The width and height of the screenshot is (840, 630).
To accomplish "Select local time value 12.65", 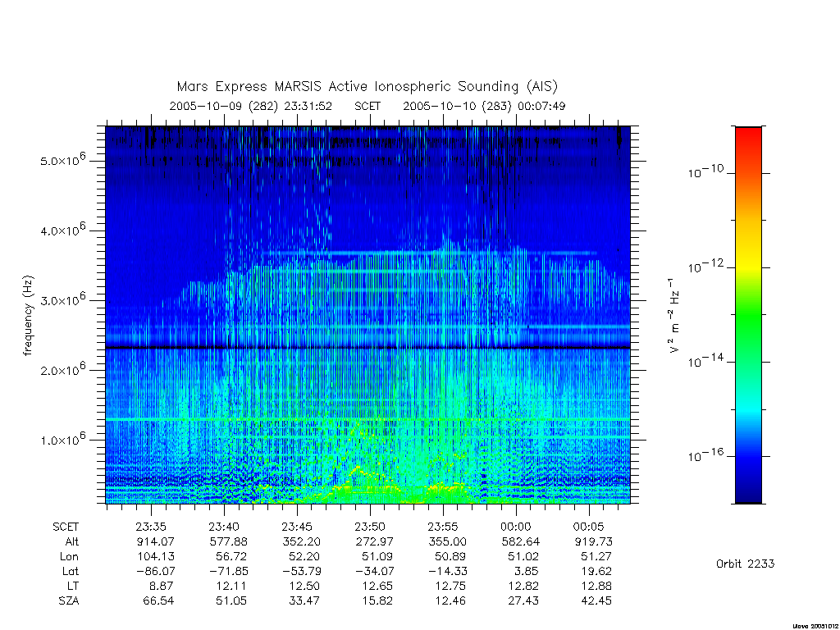I will 377,586.
